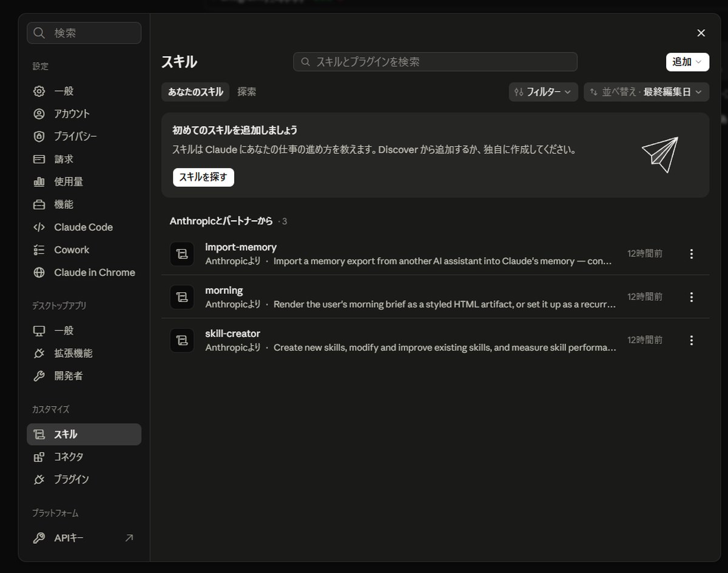Click the morning skill icon
728x573 pixels.
[182, 297]
